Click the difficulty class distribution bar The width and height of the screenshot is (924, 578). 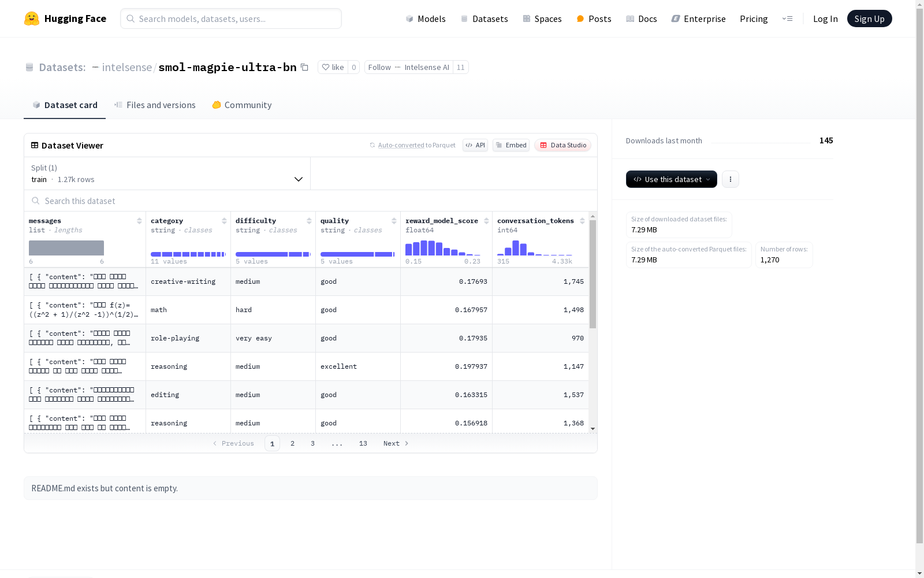[273, 254]
